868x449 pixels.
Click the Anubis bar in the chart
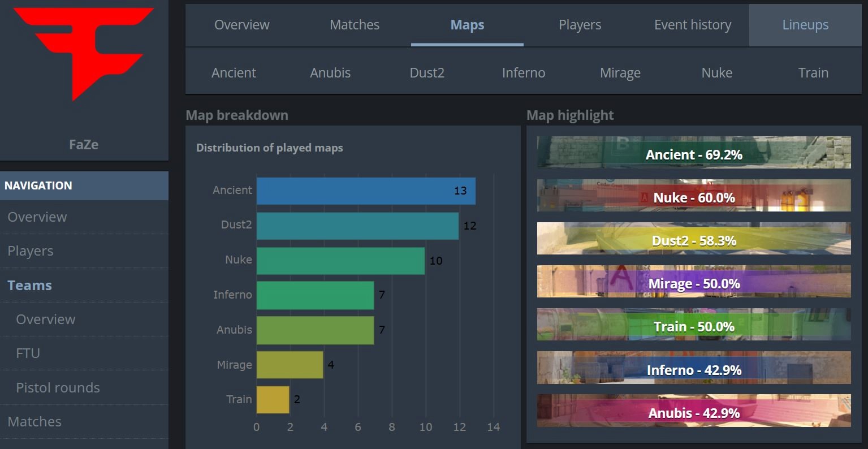point(315,330)
